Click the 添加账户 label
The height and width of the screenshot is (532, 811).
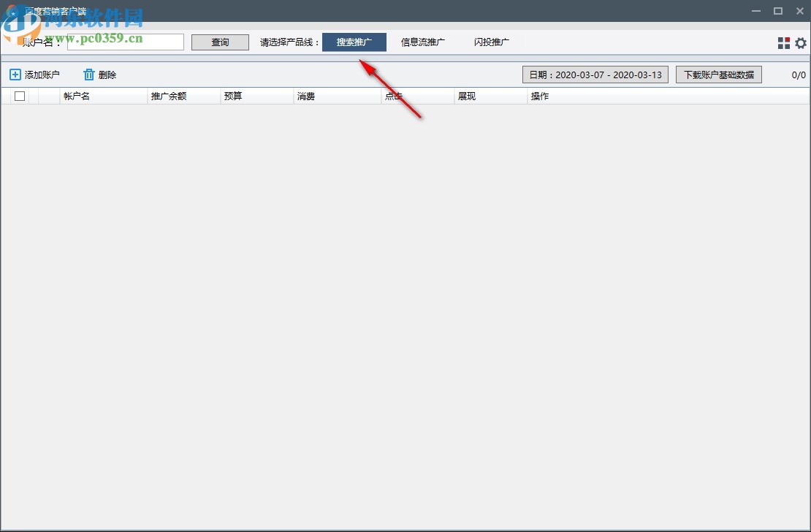[42, 75]
